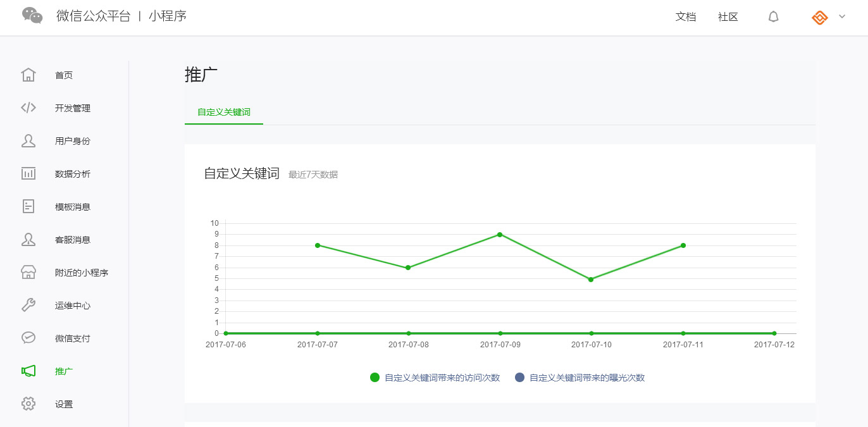Toggle the 访问次数 legend series

point(435,378)
